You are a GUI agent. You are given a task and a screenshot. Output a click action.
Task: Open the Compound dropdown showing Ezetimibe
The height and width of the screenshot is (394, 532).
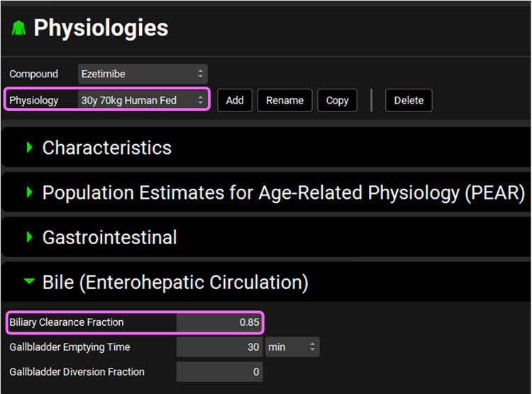click(142, 74)
